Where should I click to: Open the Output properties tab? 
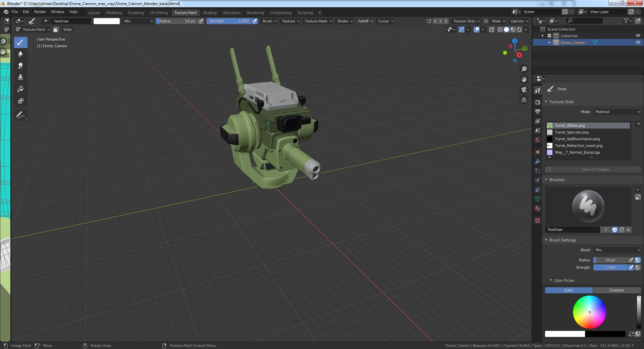pos(538,111)
